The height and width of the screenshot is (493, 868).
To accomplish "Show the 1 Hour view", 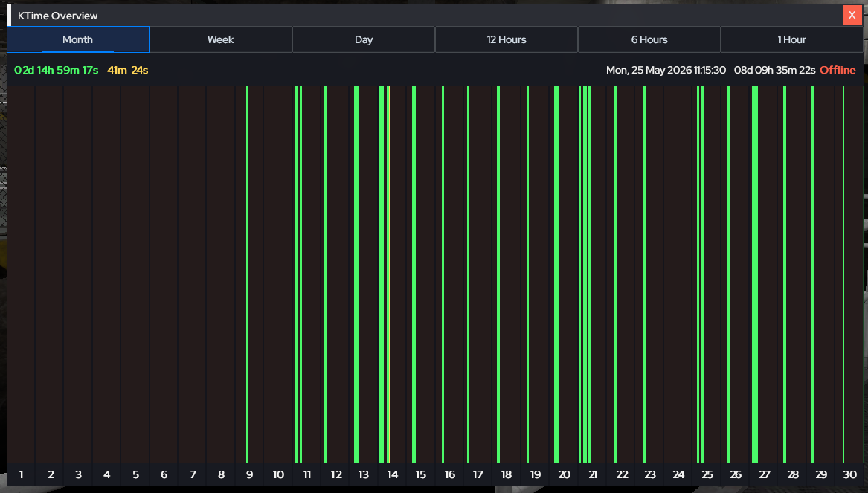I will 791,39.
